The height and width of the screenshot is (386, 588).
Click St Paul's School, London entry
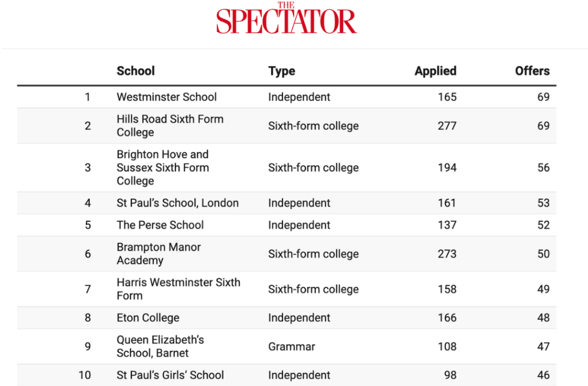[x=177, y=203]
